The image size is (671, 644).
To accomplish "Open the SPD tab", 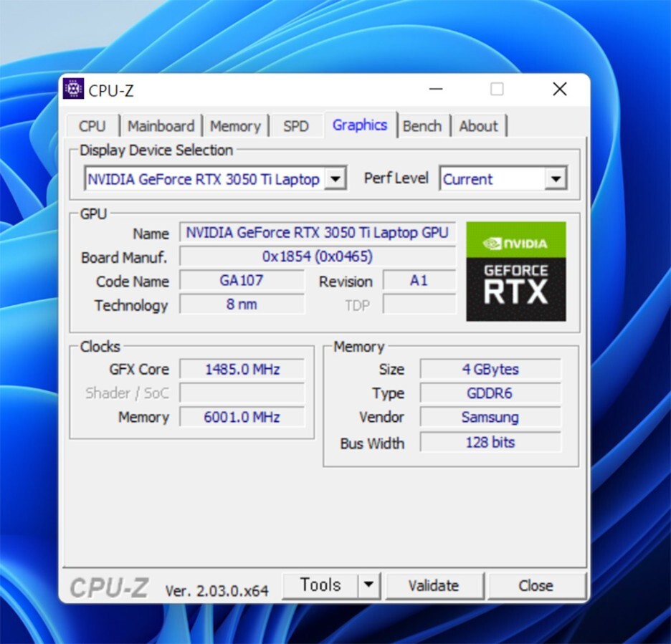I will pos(296,126).
